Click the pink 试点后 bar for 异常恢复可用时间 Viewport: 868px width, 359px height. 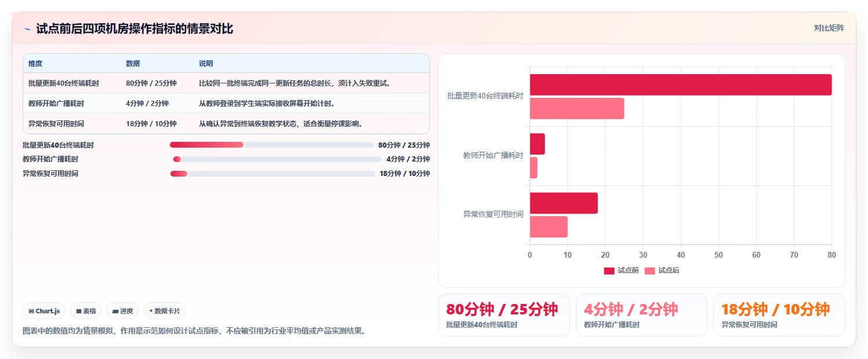tap(548, 227)
